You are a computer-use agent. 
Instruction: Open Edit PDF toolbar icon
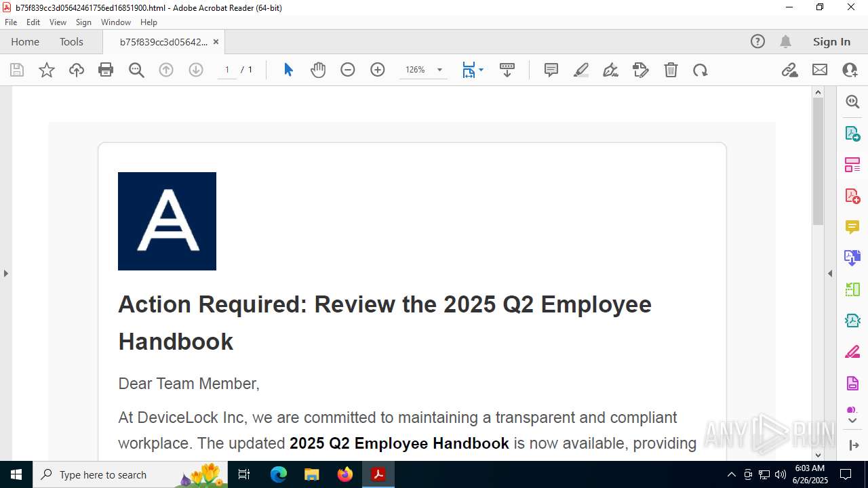(x=640, y=70)
